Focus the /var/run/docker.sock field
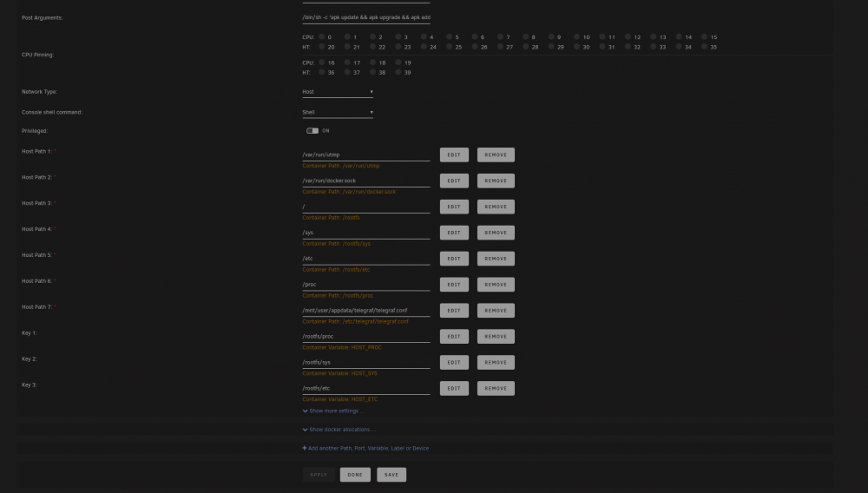Screen dimensions: 868x493 [366, 181]
